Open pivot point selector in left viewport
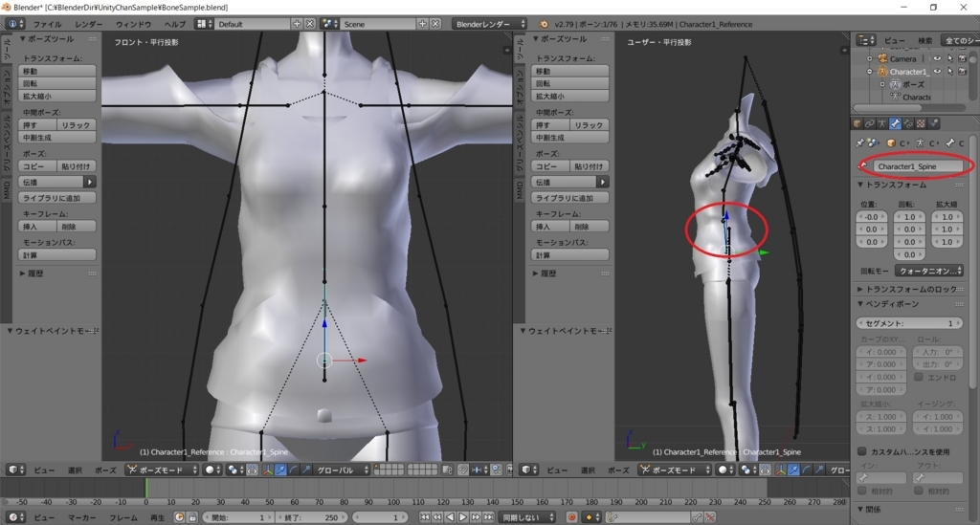The image size is (980, 525). pos(235,470)
